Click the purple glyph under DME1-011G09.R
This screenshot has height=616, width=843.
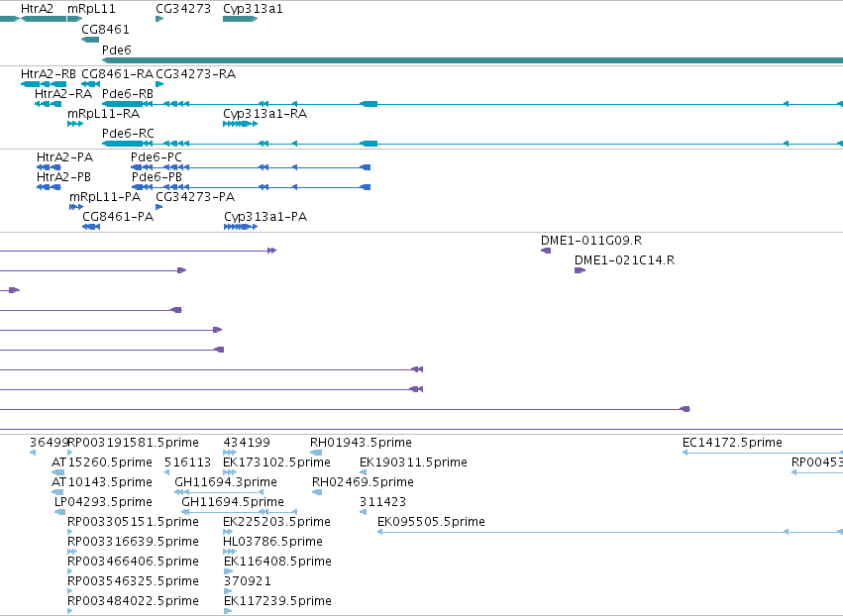(546, 251)
